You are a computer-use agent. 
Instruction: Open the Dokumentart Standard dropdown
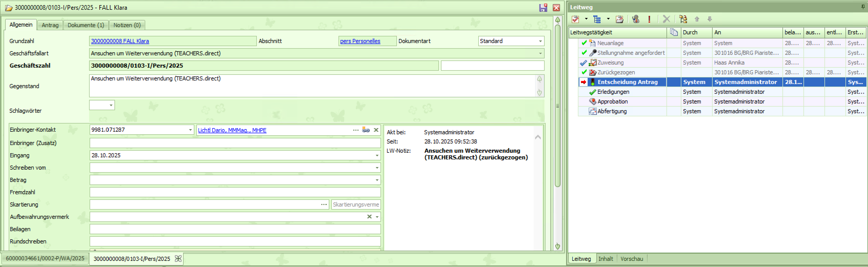coord(540,41)
